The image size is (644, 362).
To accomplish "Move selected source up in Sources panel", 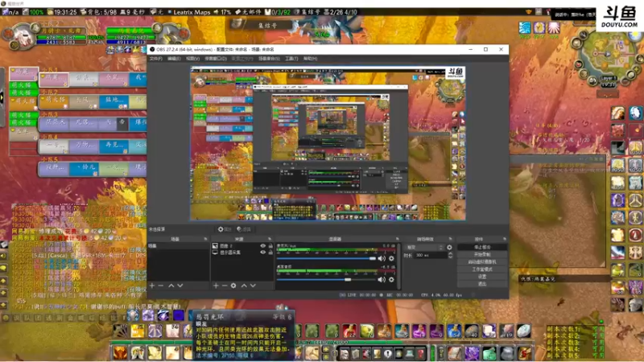I will point(244,286).
